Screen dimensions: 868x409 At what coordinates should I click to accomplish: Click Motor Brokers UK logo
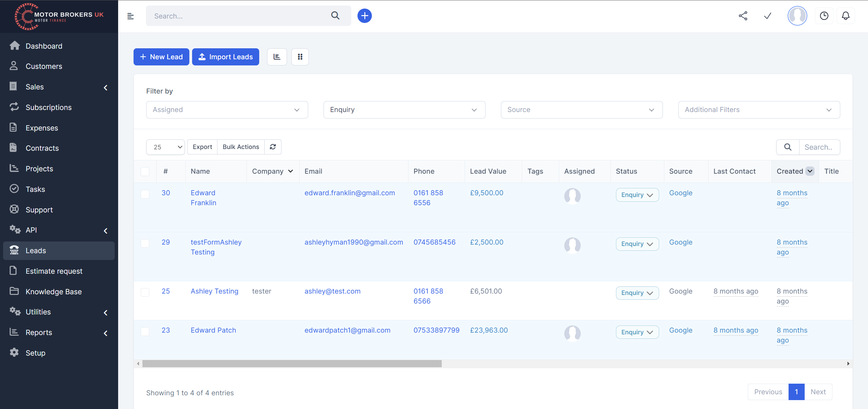59,16
